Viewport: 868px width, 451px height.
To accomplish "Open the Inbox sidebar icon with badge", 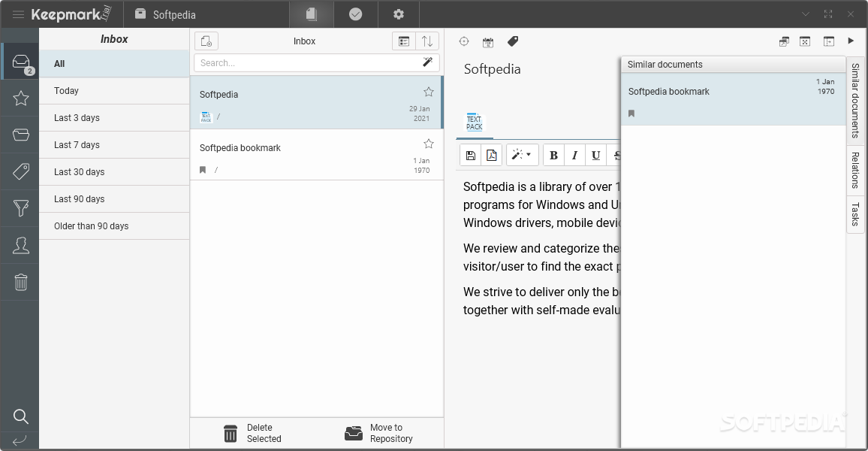I will tap(20, 62).
